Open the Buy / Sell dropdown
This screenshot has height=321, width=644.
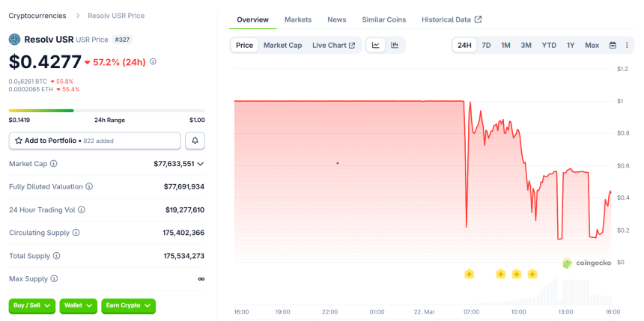(32, 305)
